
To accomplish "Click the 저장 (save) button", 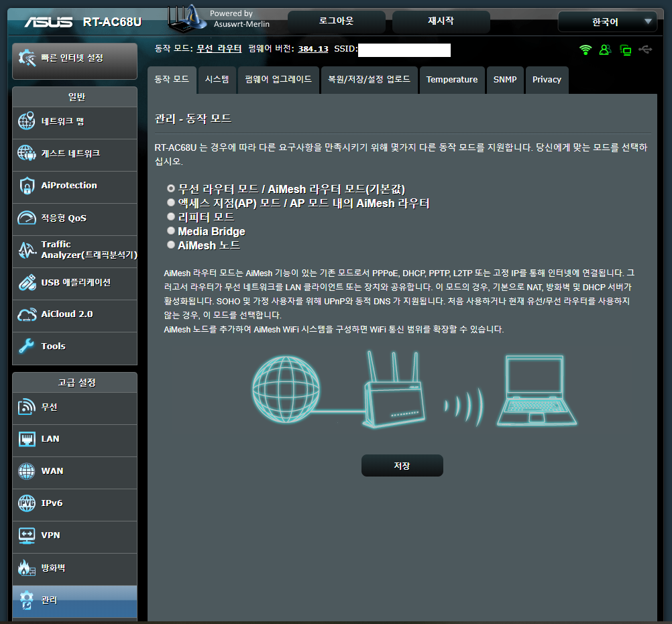I will (402, 466).
